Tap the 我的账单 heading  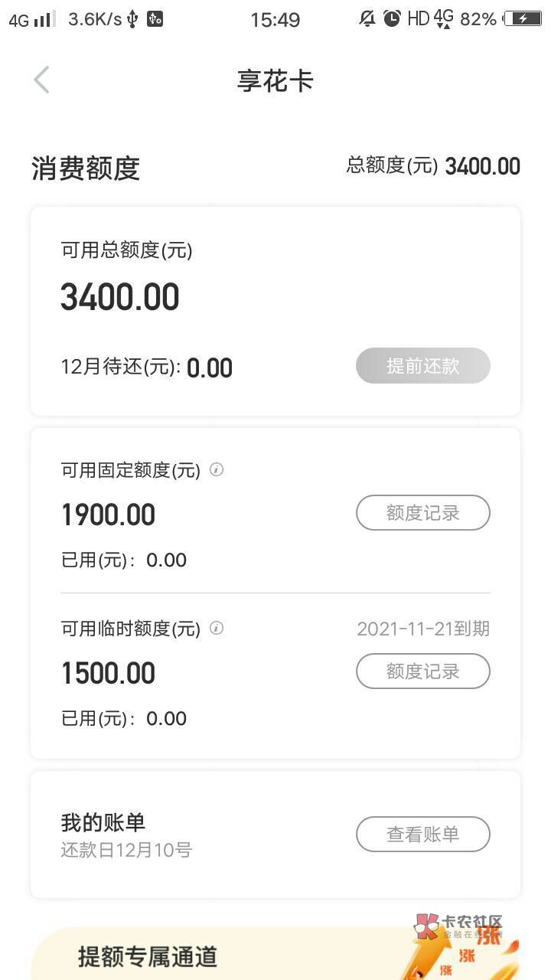103,823
